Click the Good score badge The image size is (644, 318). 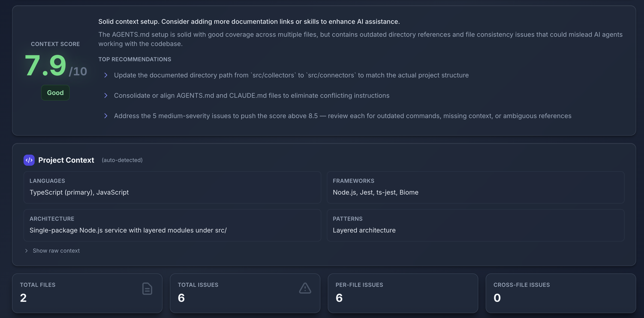pos(55,92)
